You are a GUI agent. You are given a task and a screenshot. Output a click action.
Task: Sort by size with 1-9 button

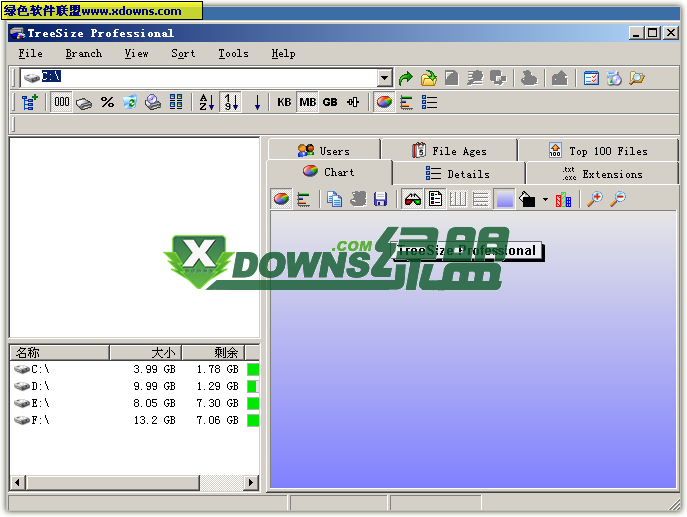click(x=231, y=103)
